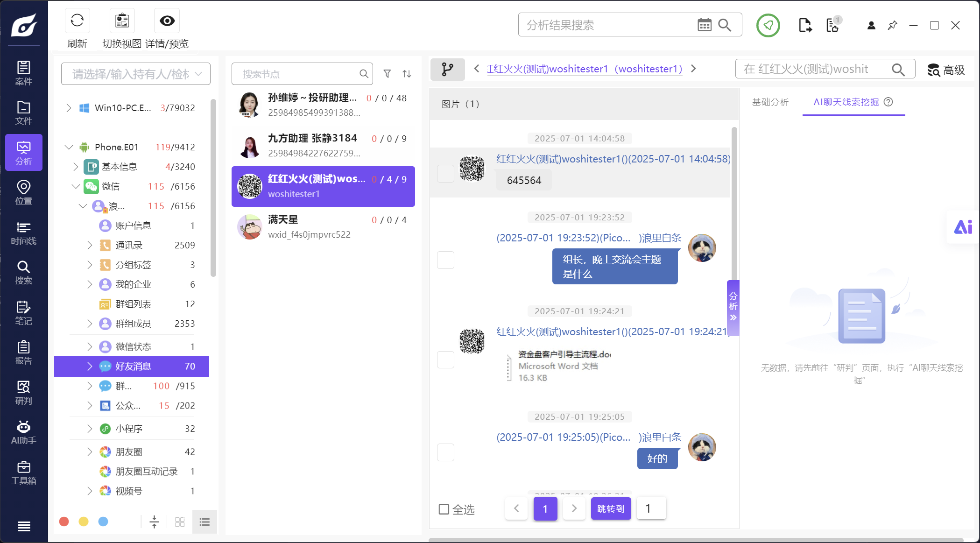The width and height of the screenshot is (980, 543).
Task: Click the 高级 advanced search button
Action: coord(946,70)
